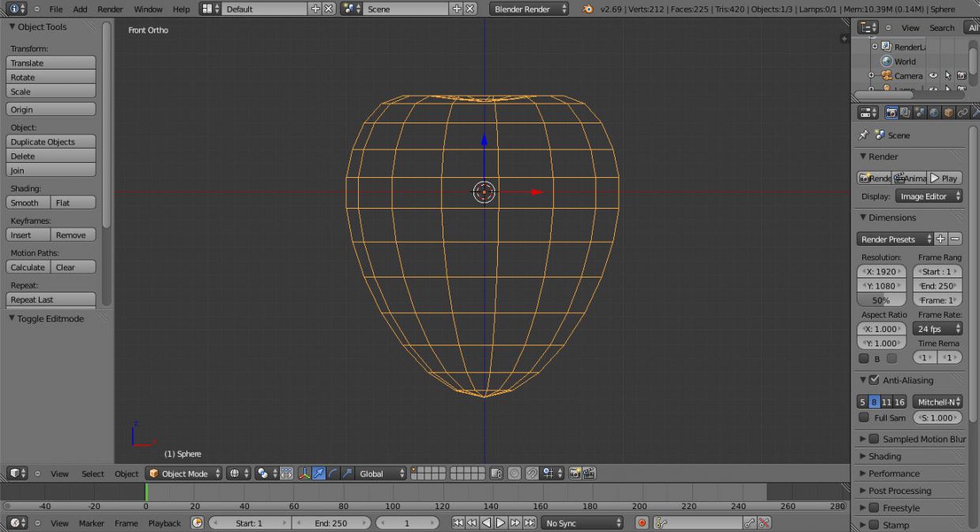Open the Render Layers properties tab
The image size is (980, 532).
pos(906,113)
